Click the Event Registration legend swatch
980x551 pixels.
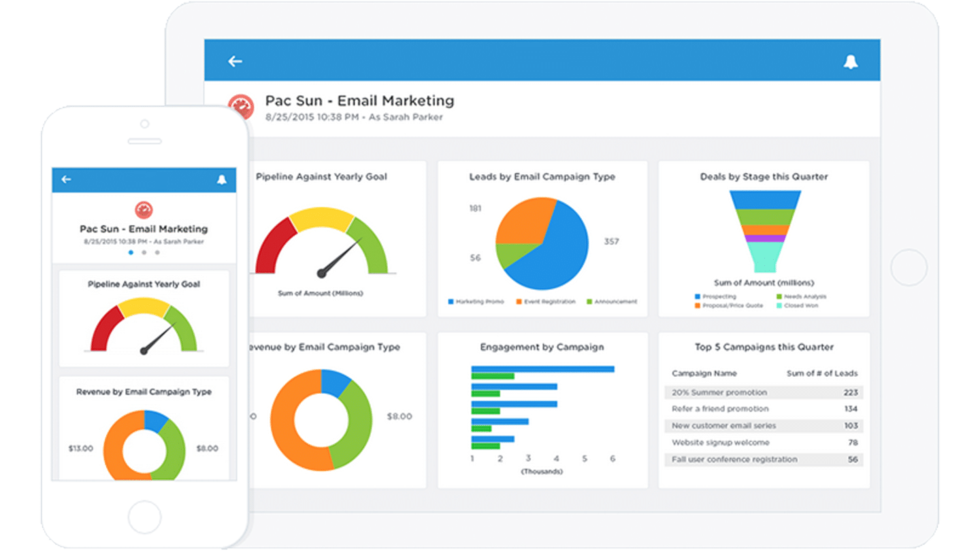point(519,301)
